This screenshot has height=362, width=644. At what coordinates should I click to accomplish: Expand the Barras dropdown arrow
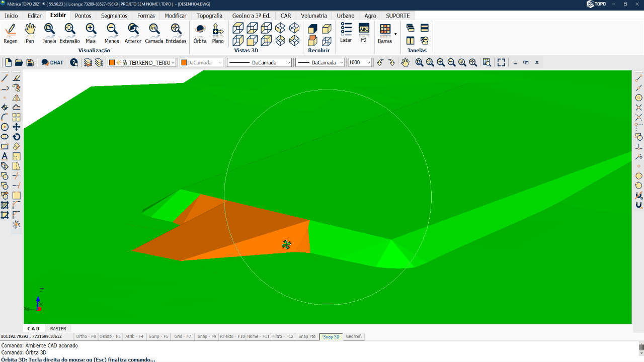395,34
